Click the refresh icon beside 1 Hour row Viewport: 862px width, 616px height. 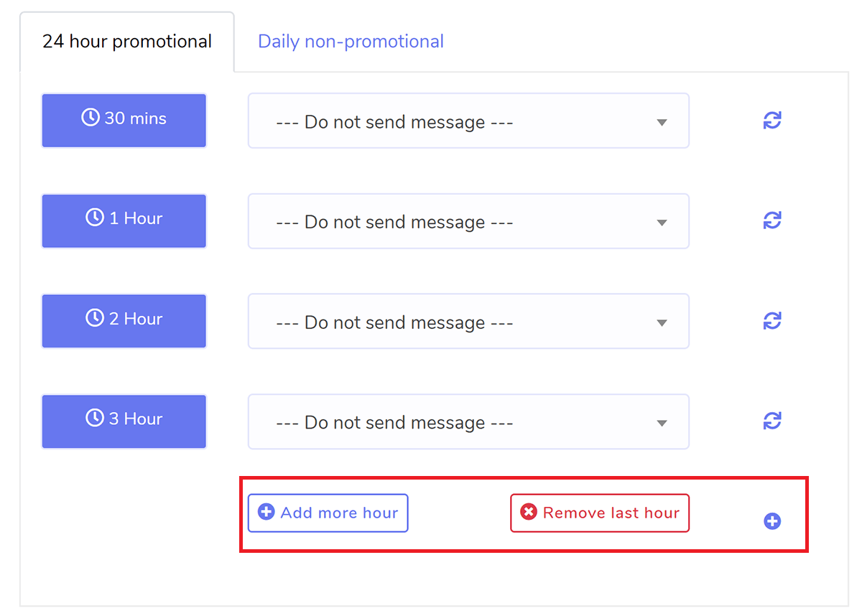click(x=772, y=220)
